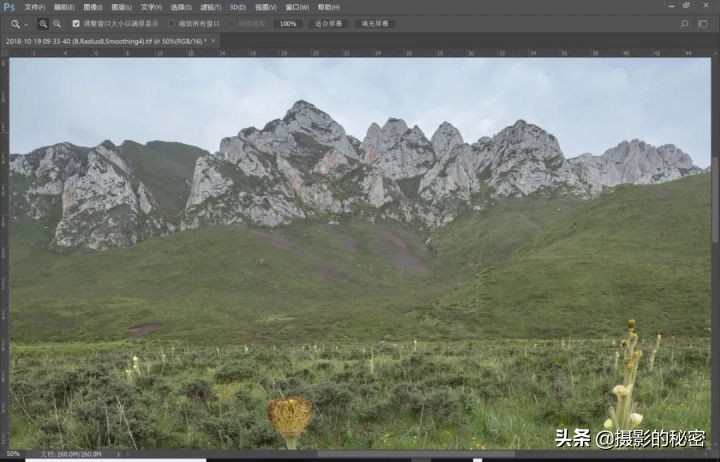Toggle 调整窗口大小以满屏显示 checkbox
Image resolution: width=720 pixels, height=462 pixels.
pyautogui.click(x=76, y=23)
